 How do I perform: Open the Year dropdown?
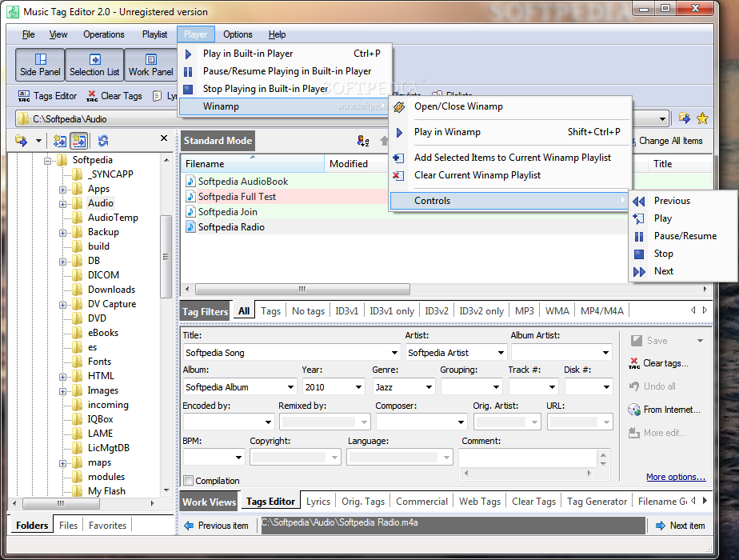click(358, 387)
